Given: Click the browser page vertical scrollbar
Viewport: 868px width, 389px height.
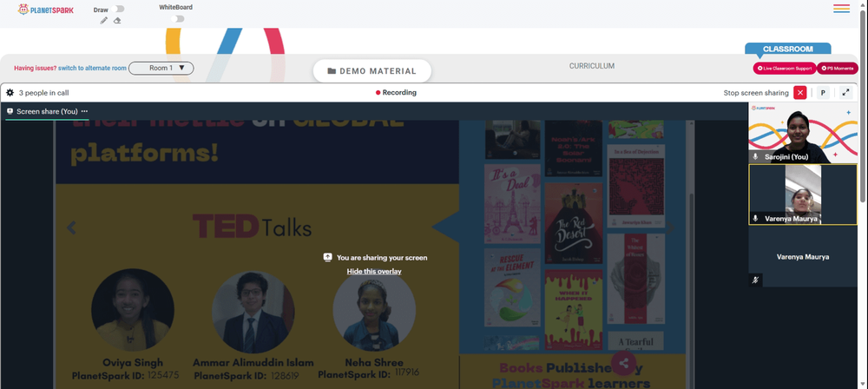Looking at the screenshot, I should pos(864,105).
